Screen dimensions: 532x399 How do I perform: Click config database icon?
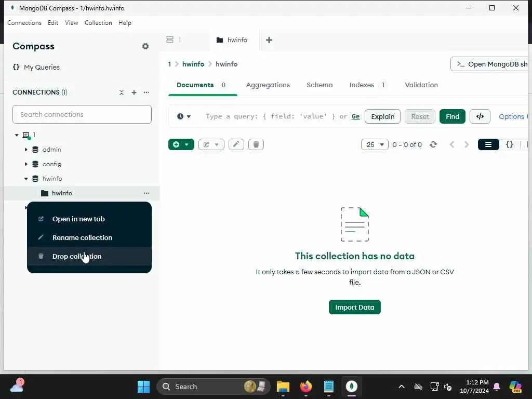point(35,164)
